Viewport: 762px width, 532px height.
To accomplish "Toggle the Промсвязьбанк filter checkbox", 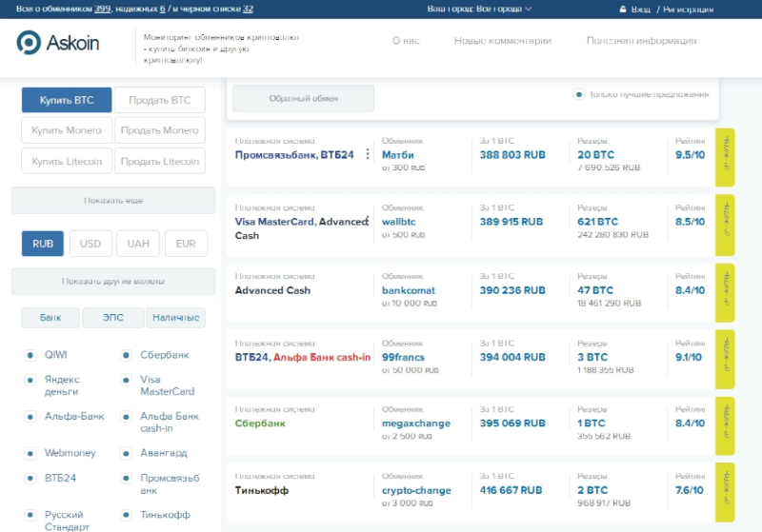I will [x=126, y=478].
